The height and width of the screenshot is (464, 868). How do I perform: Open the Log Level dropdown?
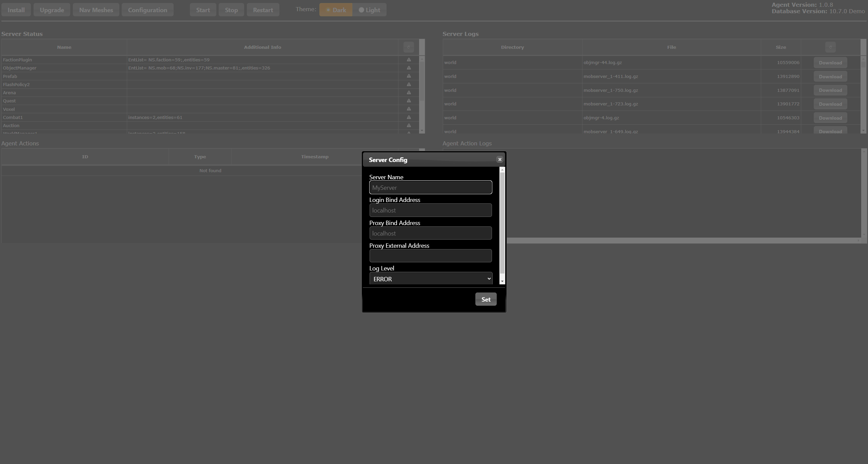(431, 279)
